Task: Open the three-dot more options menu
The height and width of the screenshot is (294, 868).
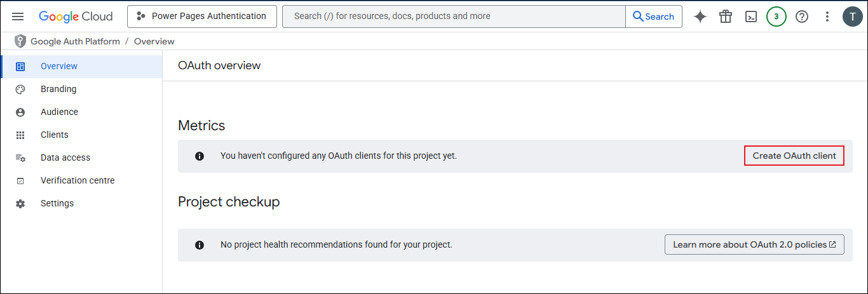Action: [827, 17]
